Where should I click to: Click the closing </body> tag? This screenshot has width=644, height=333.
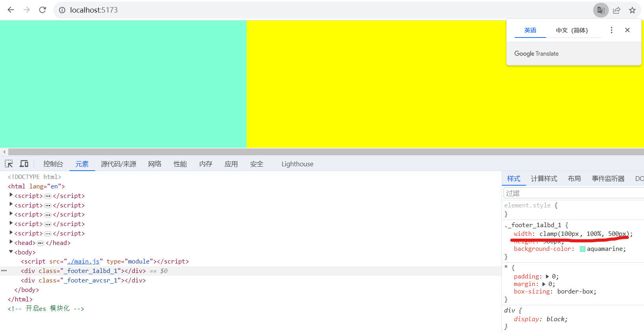[x=27, y=290]
